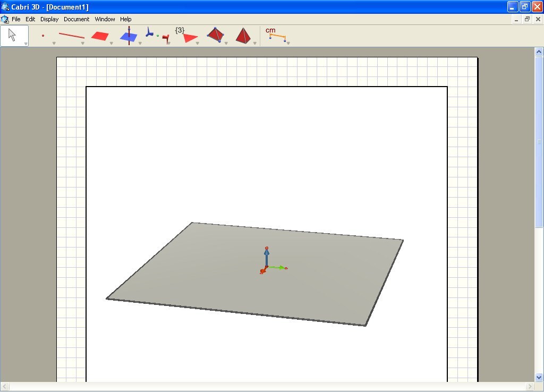Open the Display menu
The width and height of the screenshot is (544, 392).
pyautogui.click(x=49, y=19)
